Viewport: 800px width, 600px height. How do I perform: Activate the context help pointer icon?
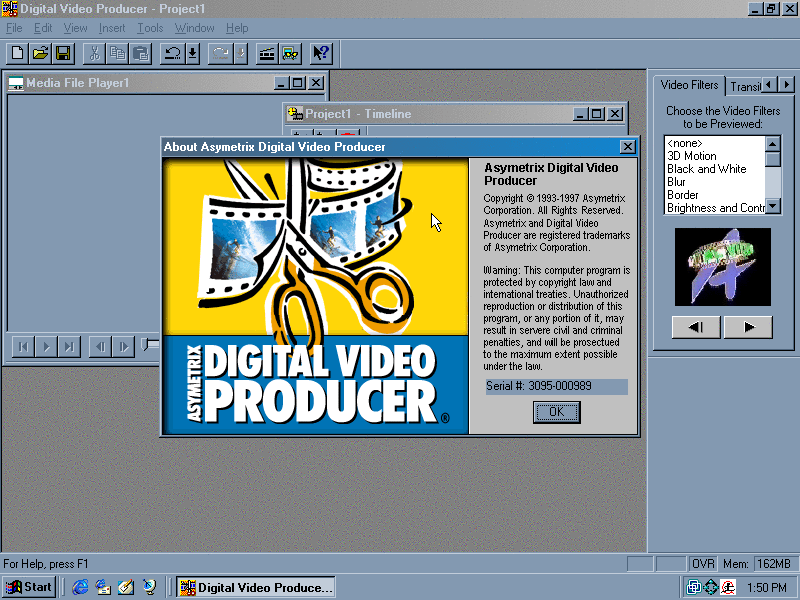321,54
